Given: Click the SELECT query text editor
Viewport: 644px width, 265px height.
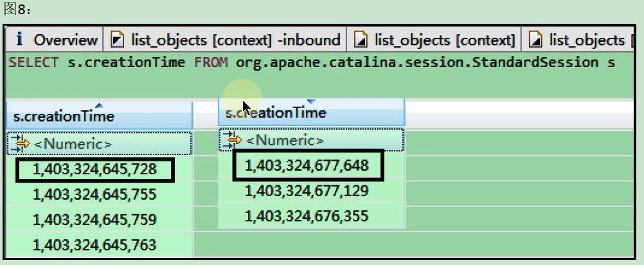Looking at the screenshot, I should 319,75.
